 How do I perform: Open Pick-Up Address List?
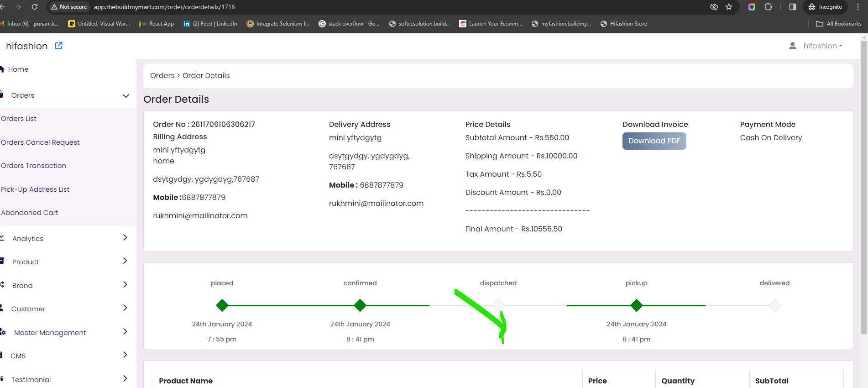pos(35,189)
